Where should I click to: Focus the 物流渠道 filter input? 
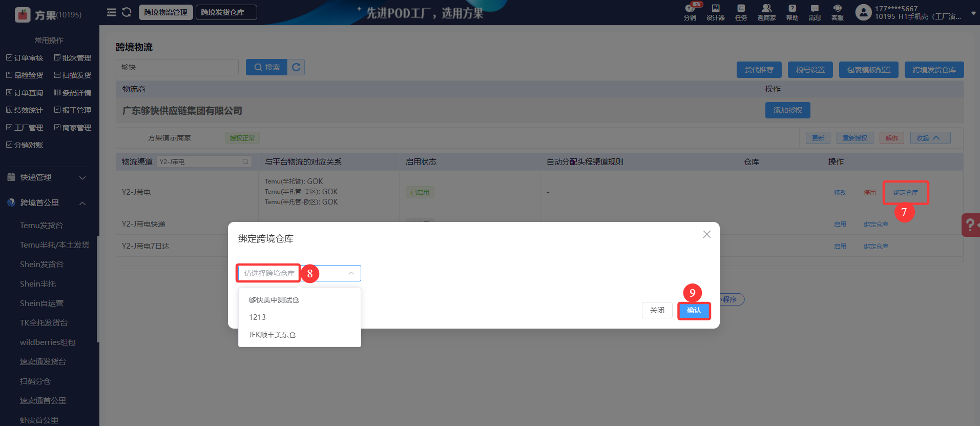[204, 161]
